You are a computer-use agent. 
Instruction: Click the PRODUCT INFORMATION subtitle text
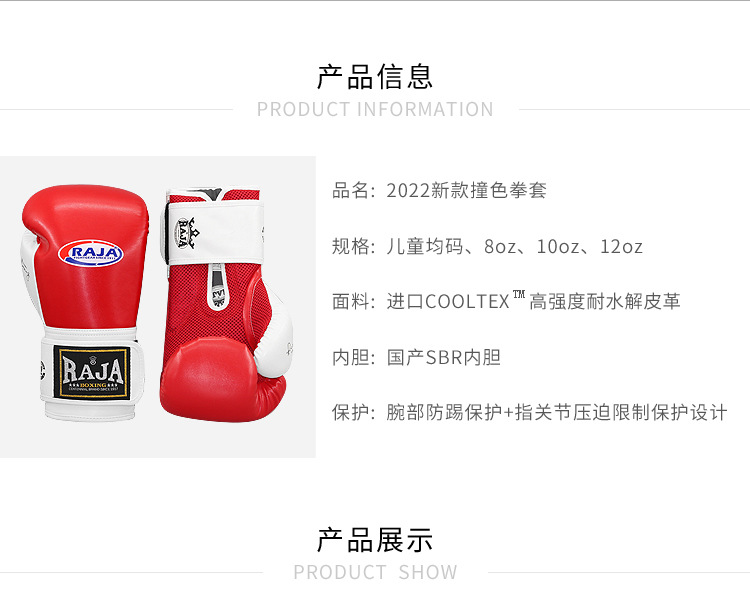tap(375, 110)
